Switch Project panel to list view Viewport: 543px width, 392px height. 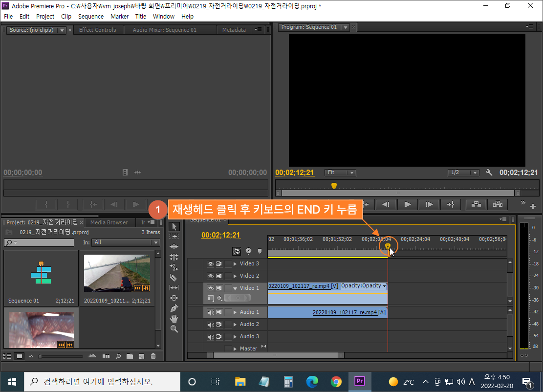[7, 356]
